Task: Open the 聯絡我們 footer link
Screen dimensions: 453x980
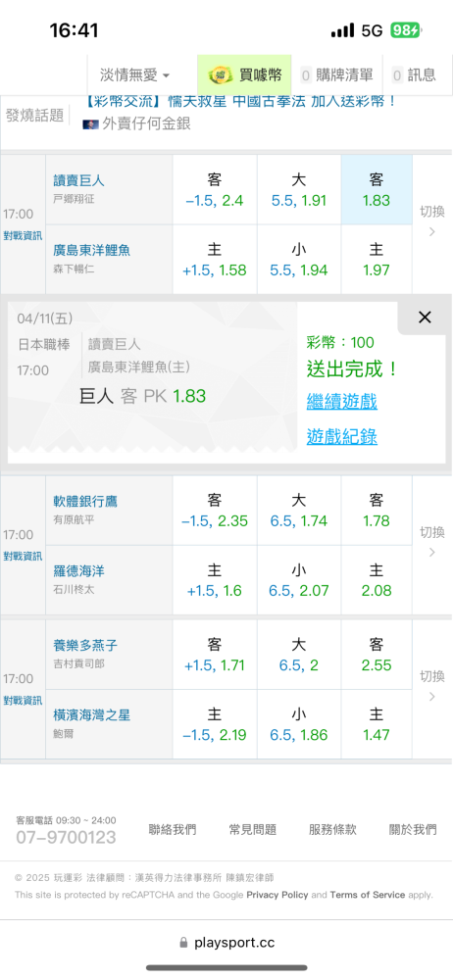Action: 173,829
